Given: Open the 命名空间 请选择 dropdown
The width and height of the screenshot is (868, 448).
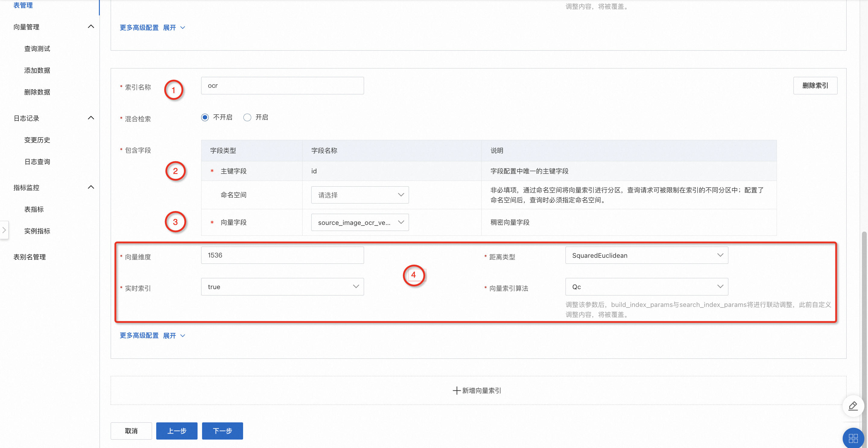Looking at the screenshot, I should pos(360,195).
